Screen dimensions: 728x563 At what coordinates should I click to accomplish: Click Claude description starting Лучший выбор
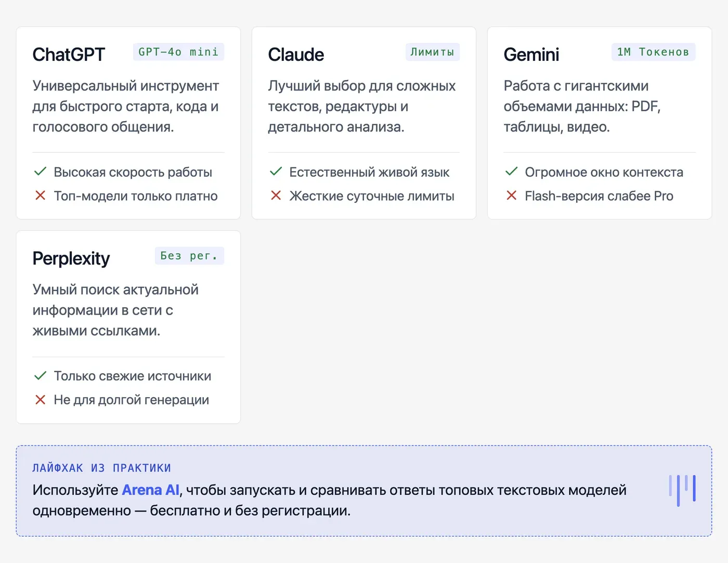click(x=362, y=106)
